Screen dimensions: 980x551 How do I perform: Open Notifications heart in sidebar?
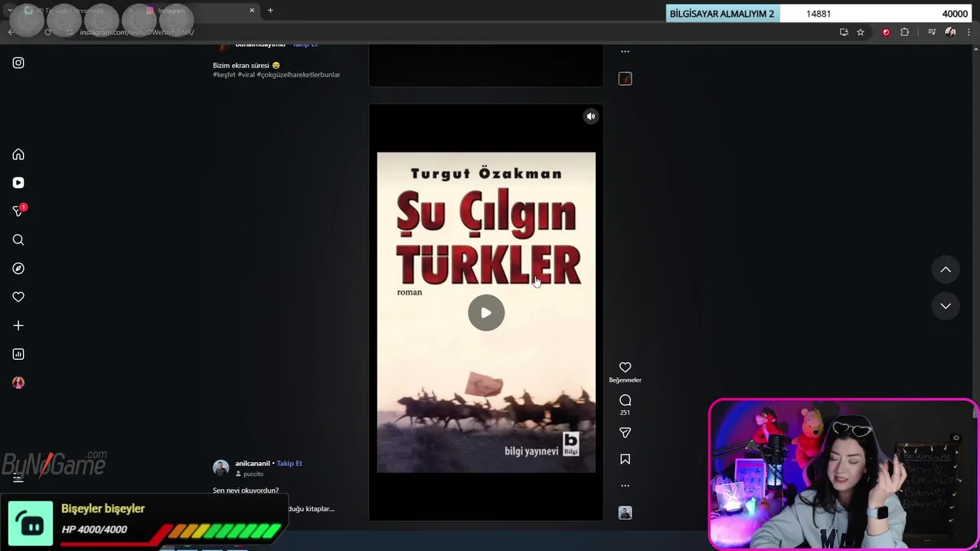pos(18,297)
